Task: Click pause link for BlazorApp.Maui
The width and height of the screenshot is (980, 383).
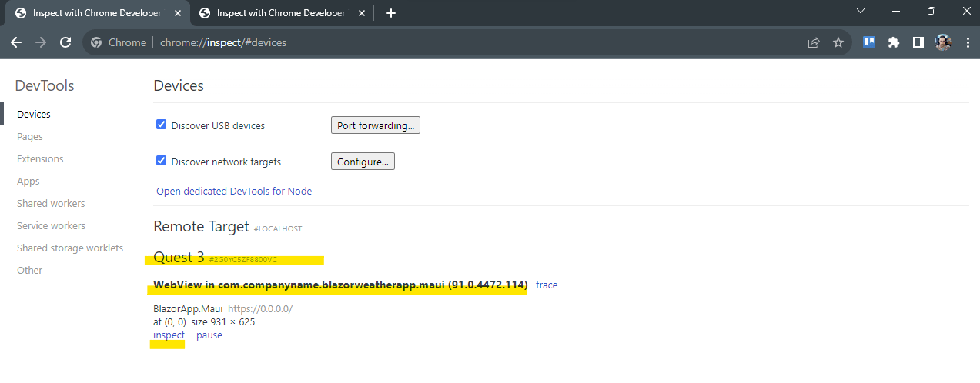Action: tap(209, 335)
